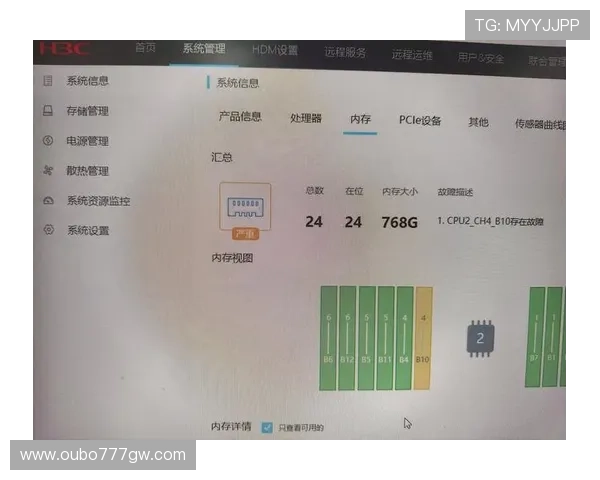Viewport: 600px width, 480px height.
Task: Select the green B12 memory slot
Action: (x=347, y=338)
